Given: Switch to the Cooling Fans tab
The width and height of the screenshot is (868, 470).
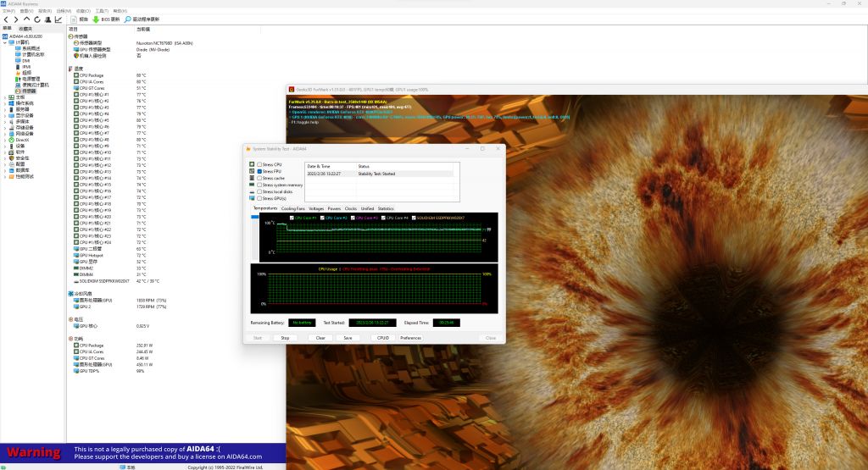Looking at the screenshot, I should click(x=293, y=208).
